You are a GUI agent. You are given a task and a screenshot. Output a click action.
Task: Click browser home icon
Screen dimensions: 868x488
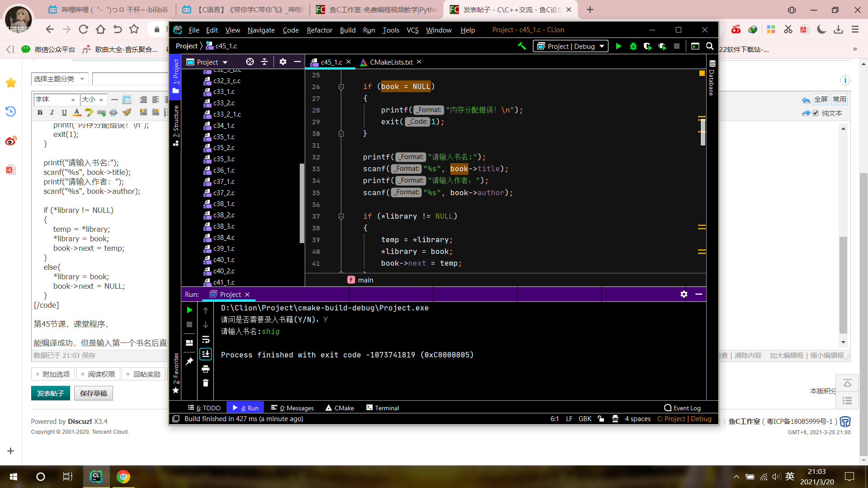[100, 29]
